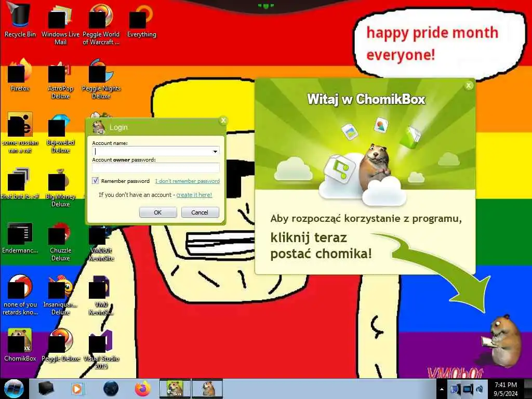Click the Account name input field

[156, 151]
